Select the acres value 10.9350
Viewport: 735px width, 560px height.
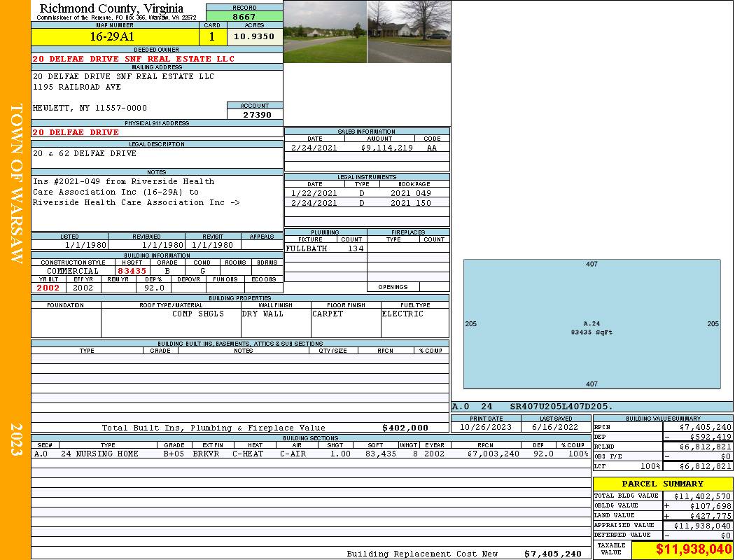[x=254, y=36]
